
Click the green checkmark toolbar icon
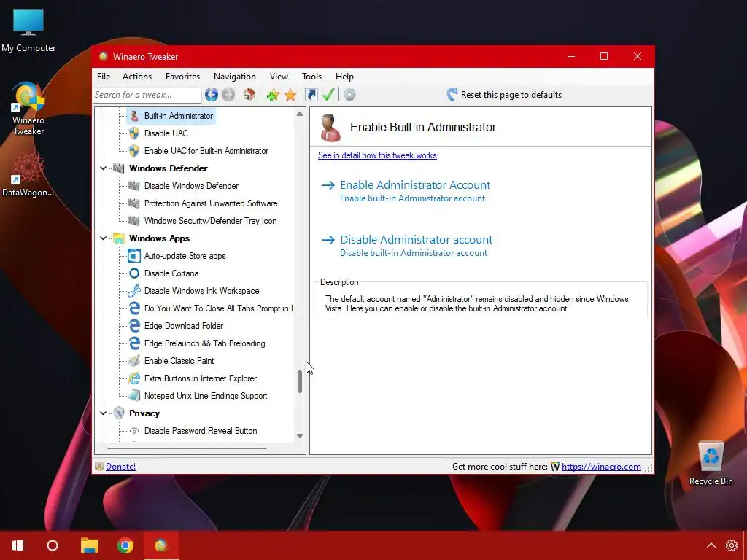click(328, 95)
